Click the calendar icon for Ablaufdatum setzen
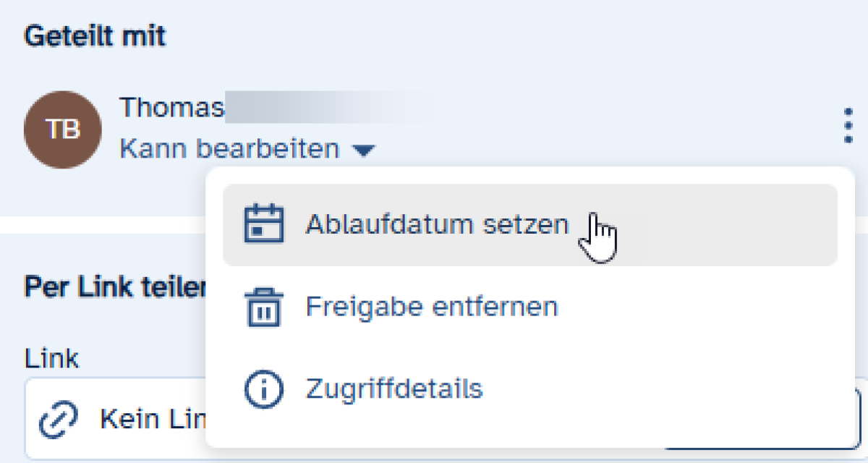 (x=264, y=225)
